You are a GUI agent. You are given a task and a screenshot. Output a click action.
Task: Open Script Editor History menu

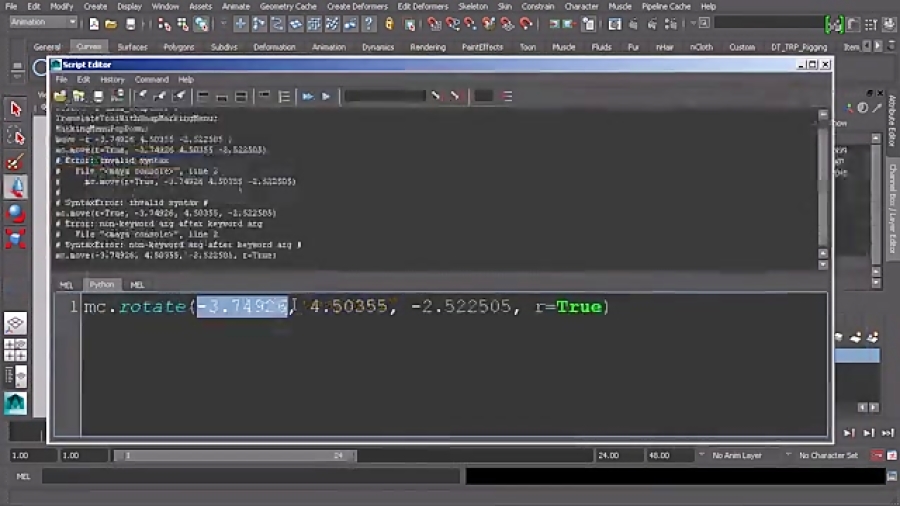tap(112, 79)
